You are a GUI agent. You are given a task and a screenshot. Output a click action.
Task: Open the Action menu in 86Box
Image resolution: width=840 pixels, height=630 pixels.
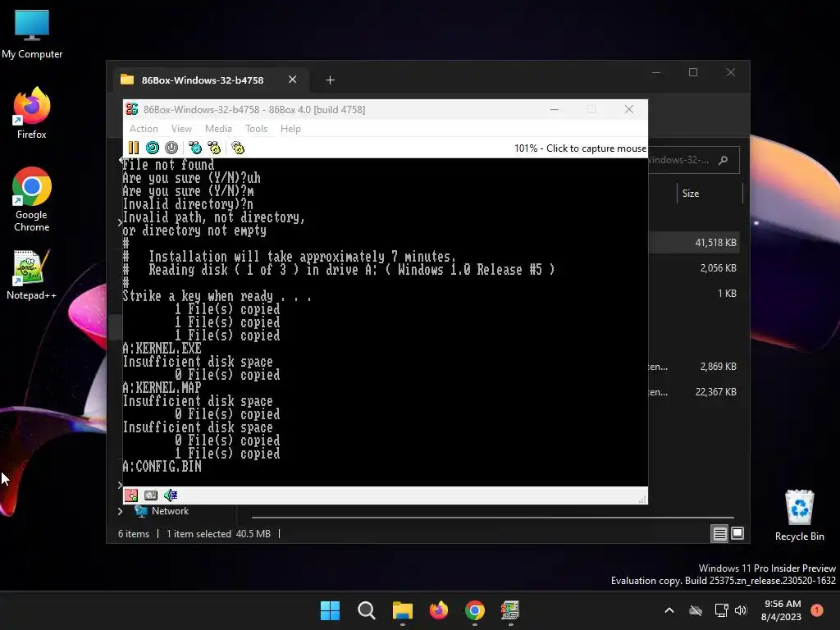[x=144, y=129]
